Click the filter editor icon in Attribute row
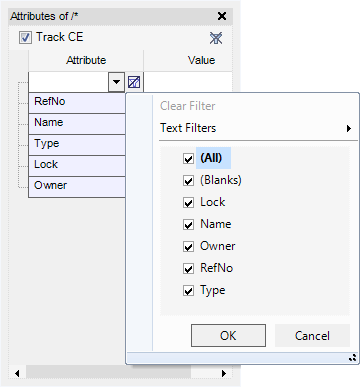This screenshot has width=360, height=387. tap(134, 82)
